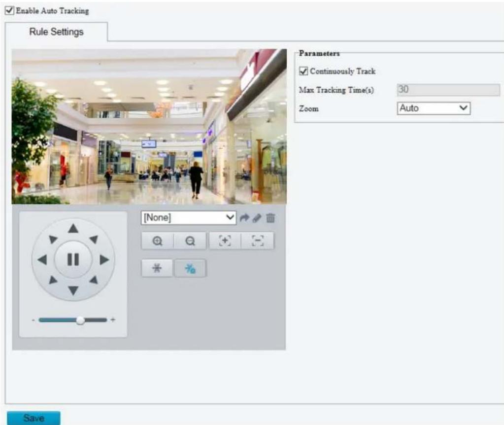This screenshot has height=425, width=504.
Task: Move camera down-right with diagonal arrow
Action: (94, 280)
